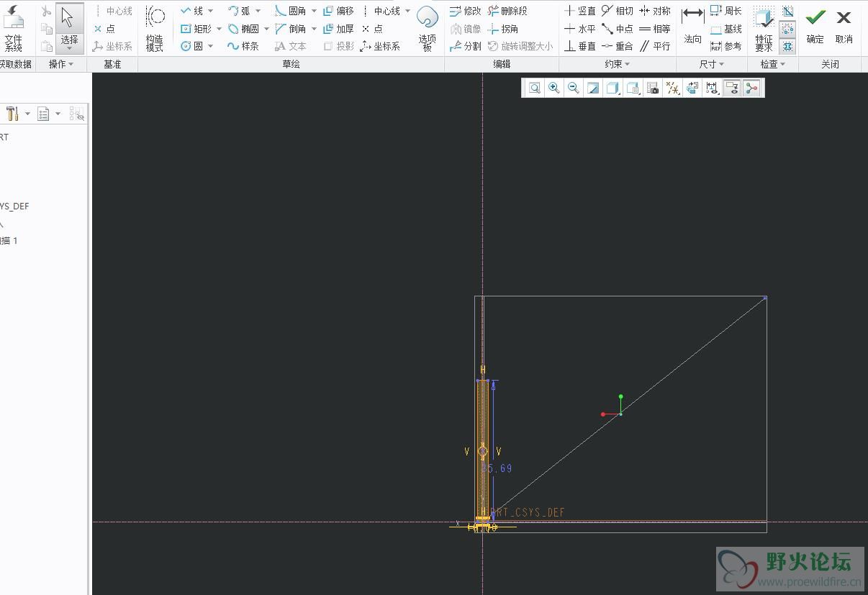Open model tree settings hammer icon
Viewport: 868px width, 595px height.
click(12, 114)
